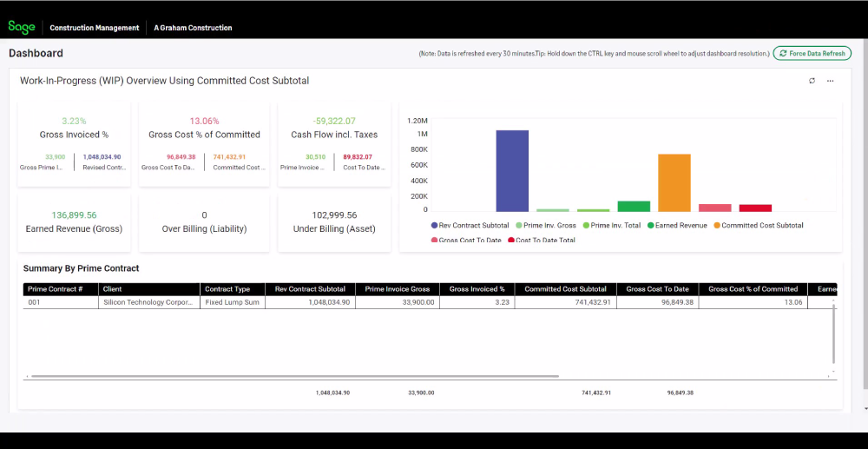Click the Force Data Refresh button
The image size is (868, 449).
point(812,53)
